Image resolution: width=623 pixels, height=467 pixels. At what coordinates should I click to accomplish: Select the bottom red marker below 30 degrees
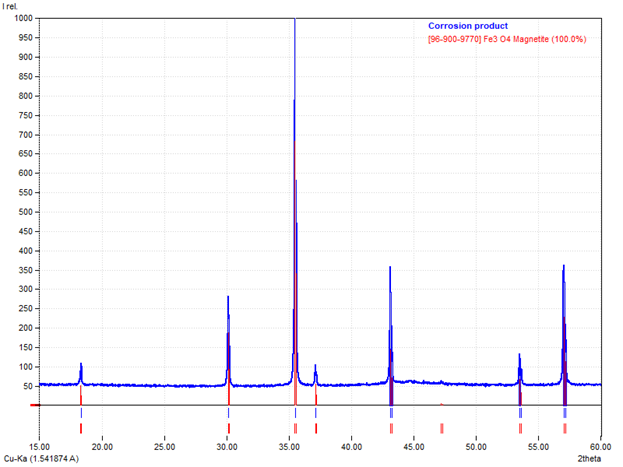click(x=228, y=428)
